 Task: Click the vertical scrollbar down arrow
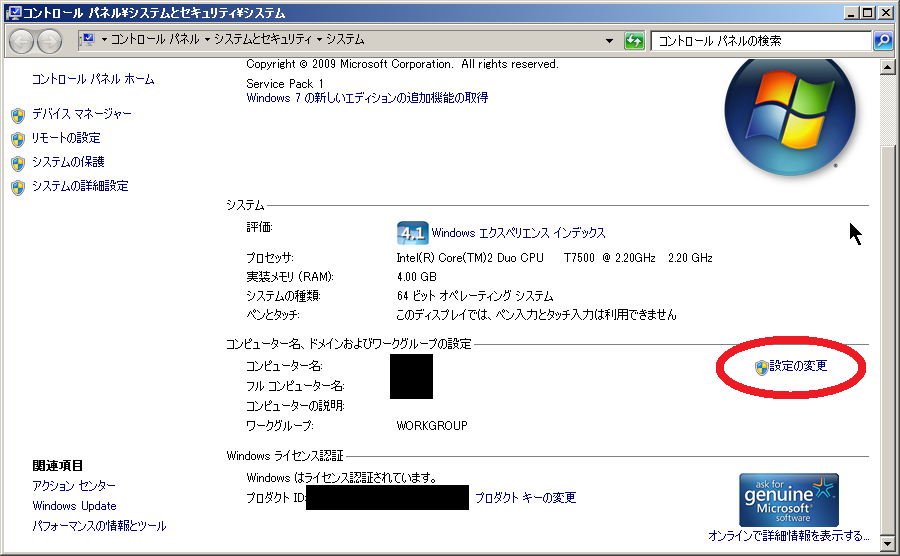tap(887, 543)
